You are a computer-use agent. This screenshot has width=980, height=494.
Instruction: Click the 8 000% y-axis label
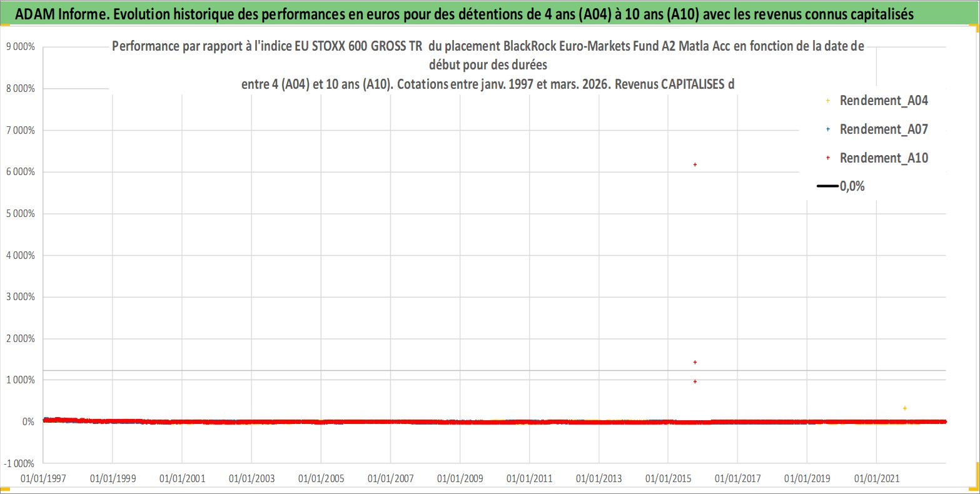[19, 89]
